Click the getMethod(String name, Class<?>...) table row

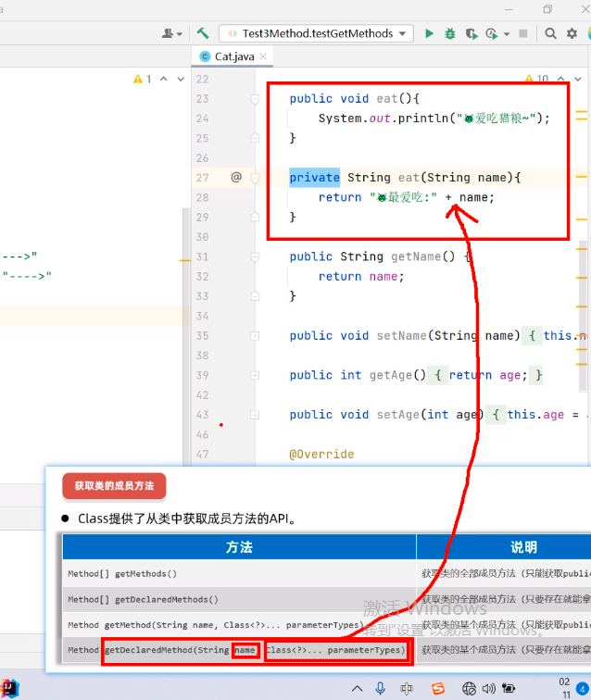(x=327, y=625)
